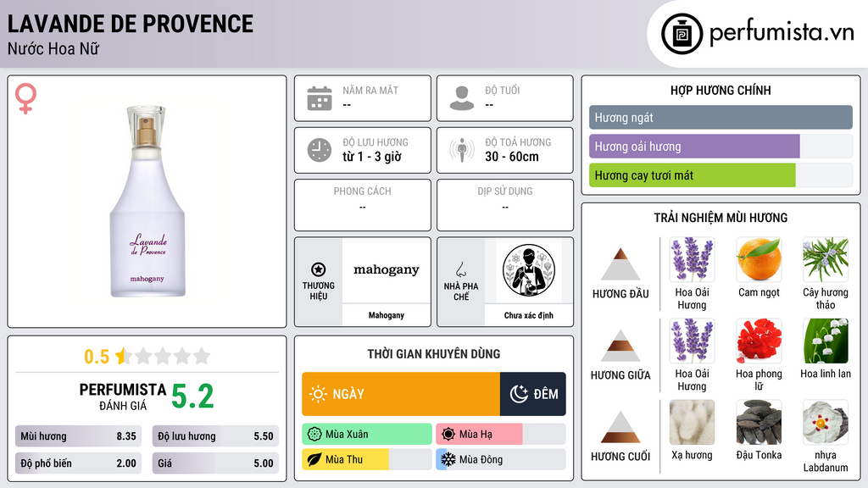Click the flower icon for Mùa Xuân
Image resolution: width=868 pixels, height=488 pixels.
(314, 435)
